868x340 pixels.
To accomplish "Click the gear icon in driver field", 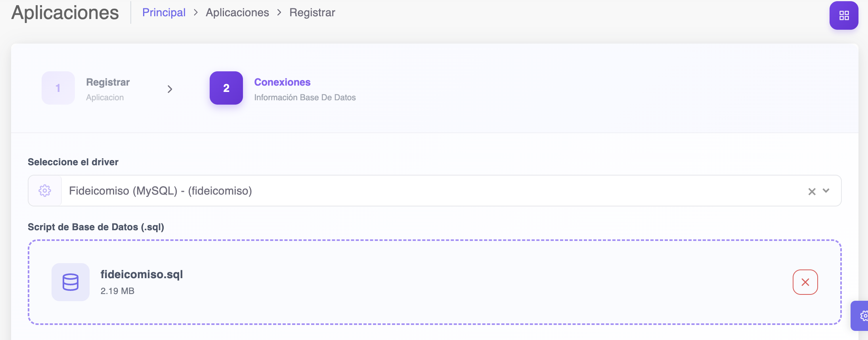I will (x=45, y=191).
